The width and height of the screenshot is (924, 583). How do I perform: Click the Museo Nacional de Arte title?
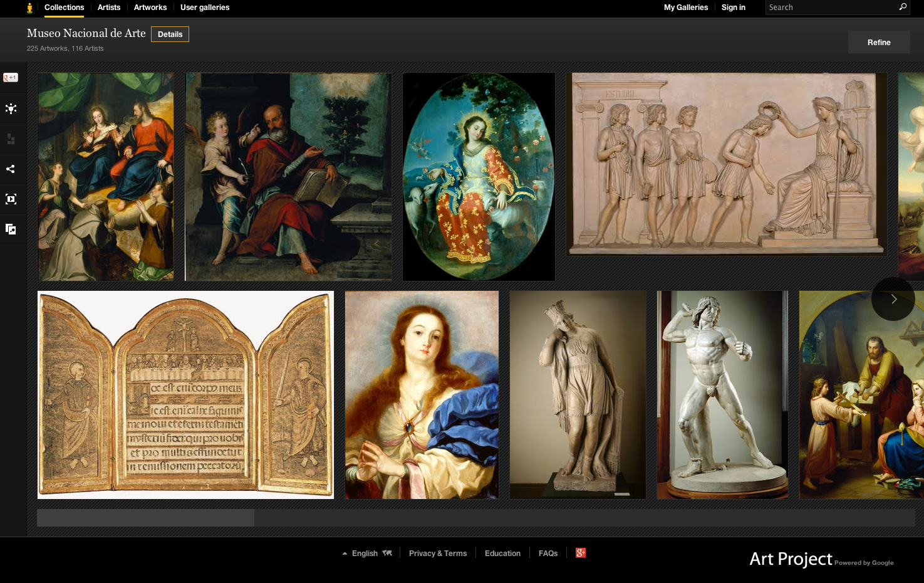pyautogui.click(x=86, y=33)
